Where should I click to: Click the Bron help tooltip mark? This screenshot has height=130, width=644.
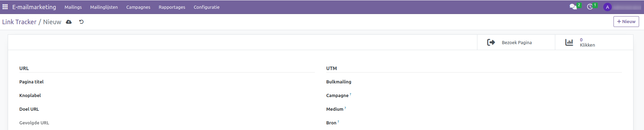338,122
